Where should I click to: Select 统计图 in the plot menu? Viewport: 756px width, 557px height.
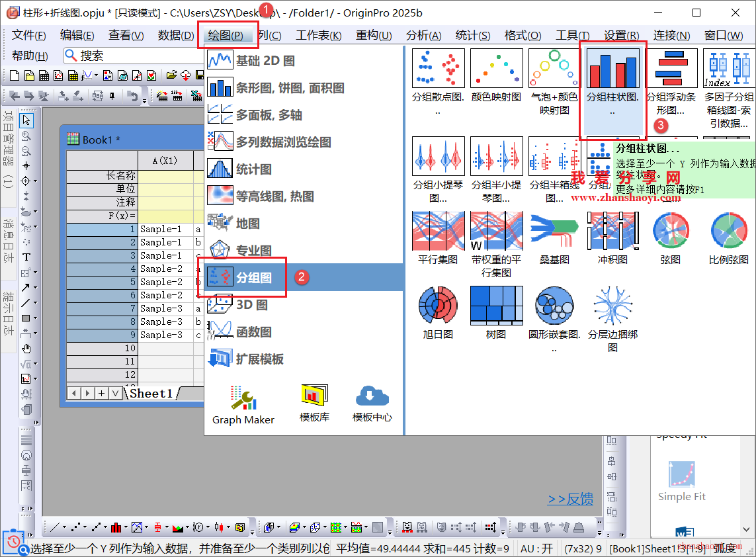pyautogui.click(x=254, y=169)
